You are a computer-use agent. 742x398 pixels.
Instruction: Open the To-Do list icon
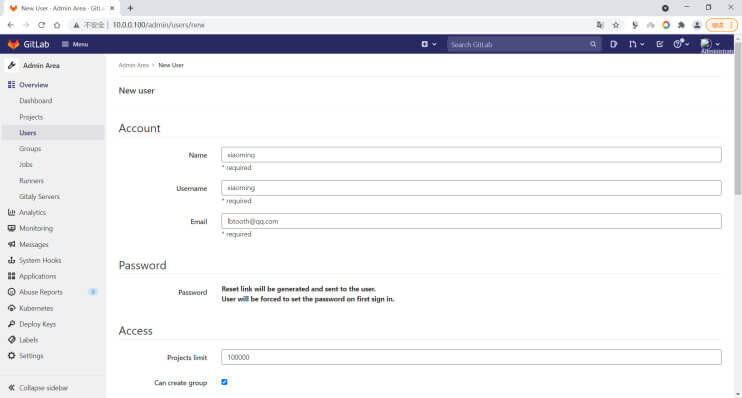click(660, 44)
